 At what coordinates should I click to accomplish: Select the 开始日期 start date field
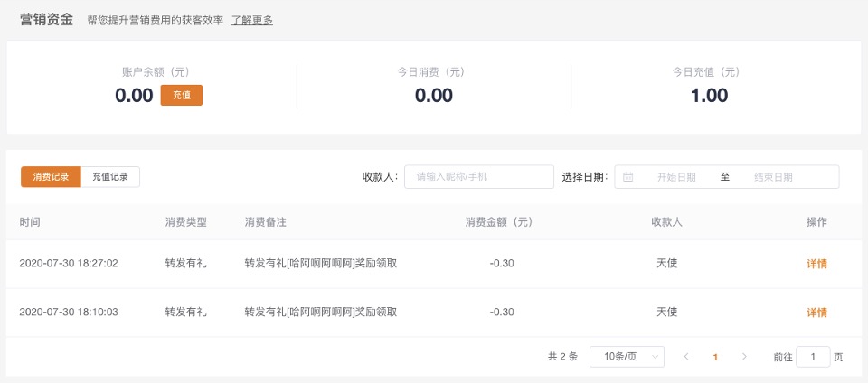675,177
